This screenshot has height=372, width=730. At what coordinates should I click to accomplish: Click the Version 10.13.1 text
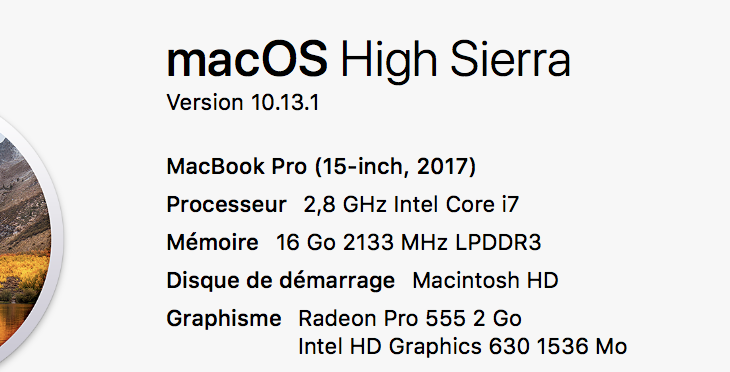pos(243,102)
